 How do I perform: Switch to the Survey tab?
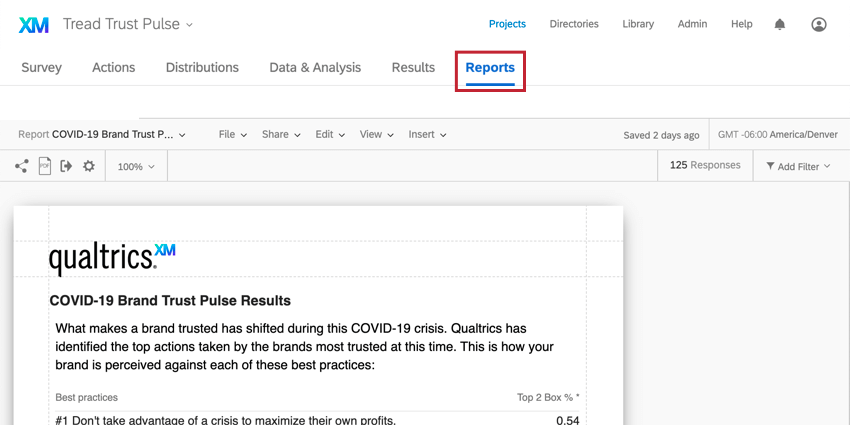pyautogui.click(x=41, y=68)
